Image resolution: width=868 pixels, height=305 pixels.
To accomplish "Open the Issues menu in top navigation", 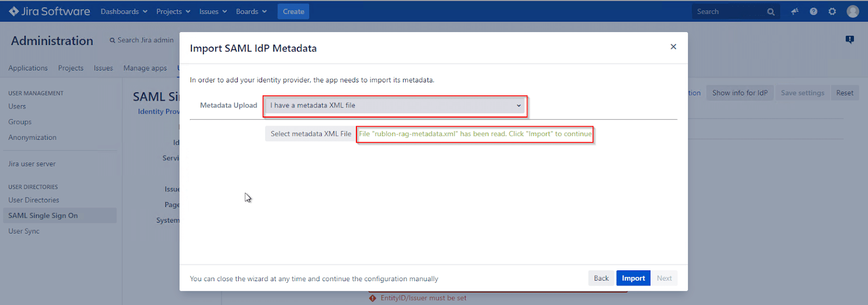I will [x=213, y=11].
